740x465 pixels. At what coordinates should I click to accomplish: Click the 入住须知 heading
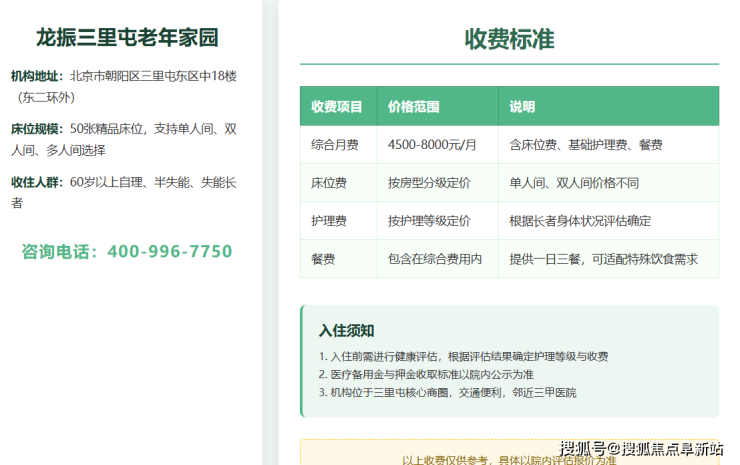click(346, 330)
